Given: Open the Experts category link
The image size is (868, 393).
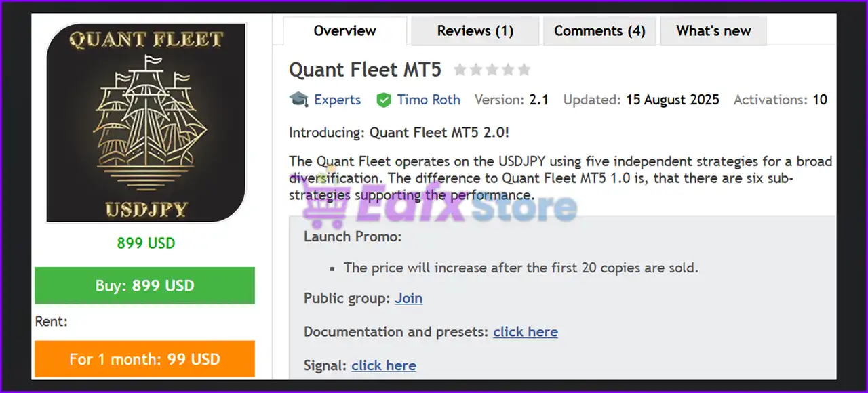Looking at the screenshot, I should 337,100.
